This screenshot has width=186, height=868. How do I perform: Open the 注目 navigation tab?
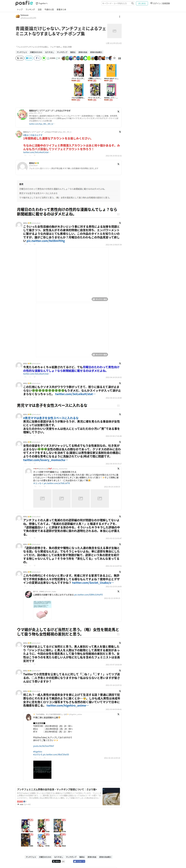40,9
